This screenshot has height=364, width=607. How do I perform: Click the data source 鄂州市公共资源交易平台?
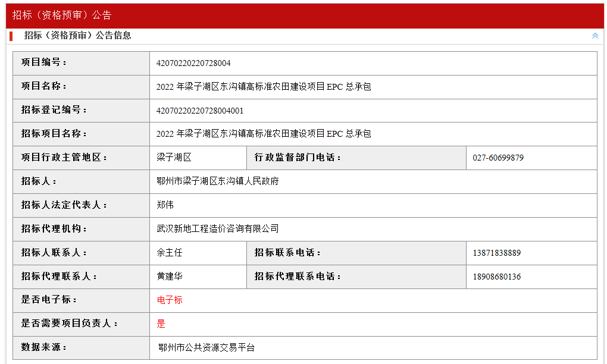tap(206, 348)
